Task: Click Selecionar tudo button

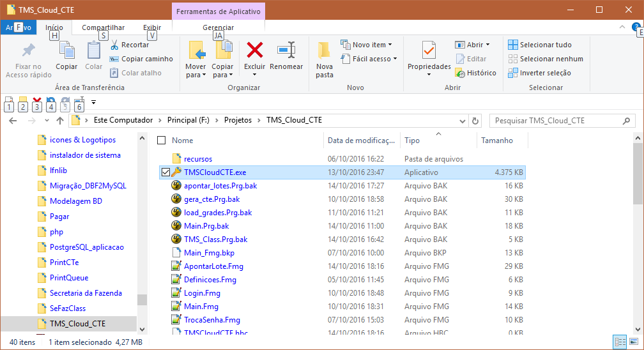Action: 540,45
